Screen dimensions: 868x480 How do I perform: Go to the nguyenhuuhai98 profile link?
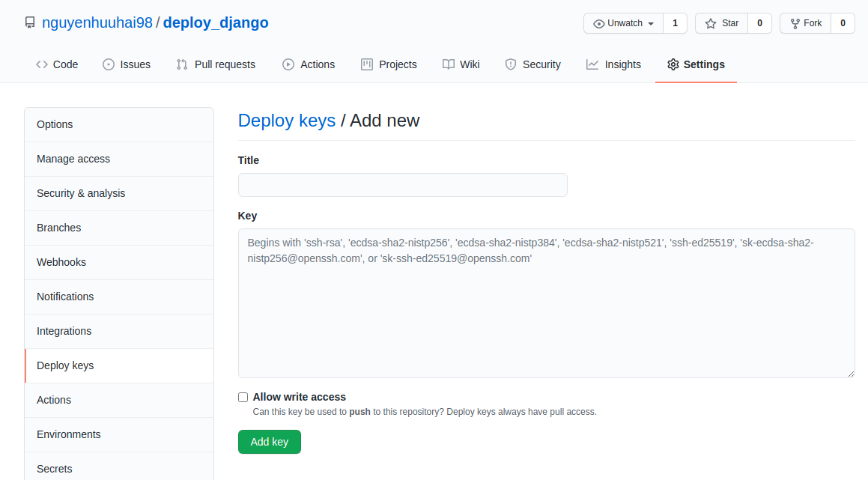coord(97,23)
